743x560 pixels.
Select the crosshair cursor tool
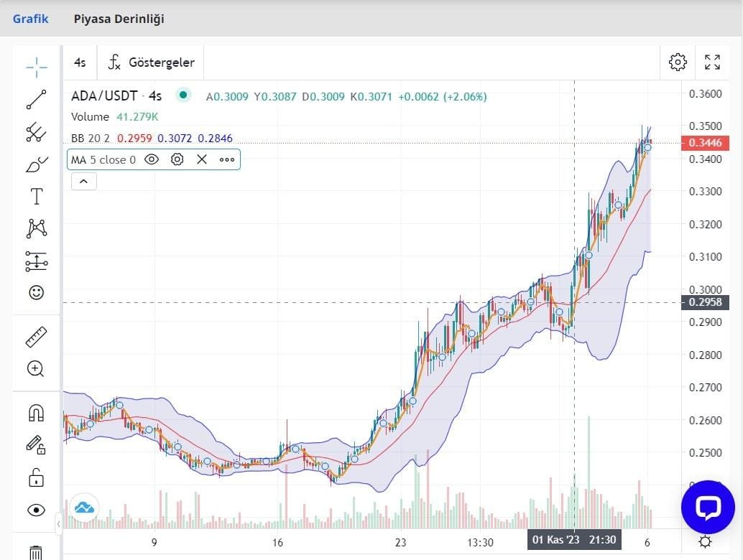pos(37,68)
